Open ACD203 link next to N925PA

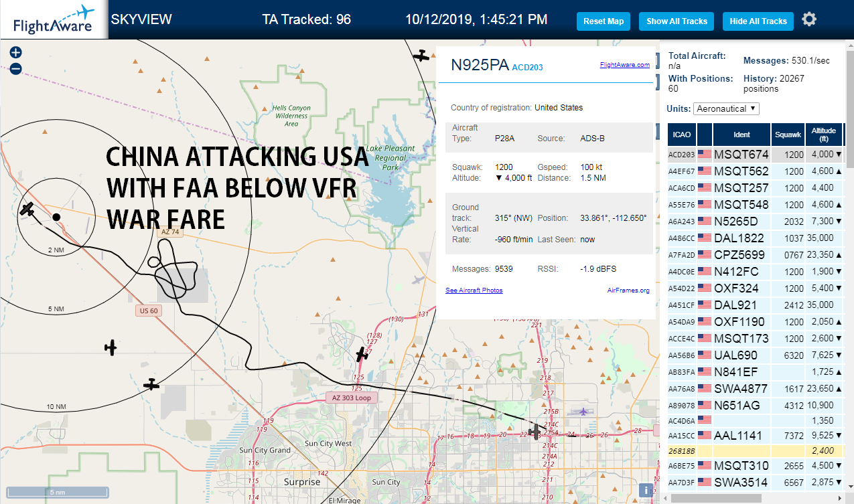[528, 67]
